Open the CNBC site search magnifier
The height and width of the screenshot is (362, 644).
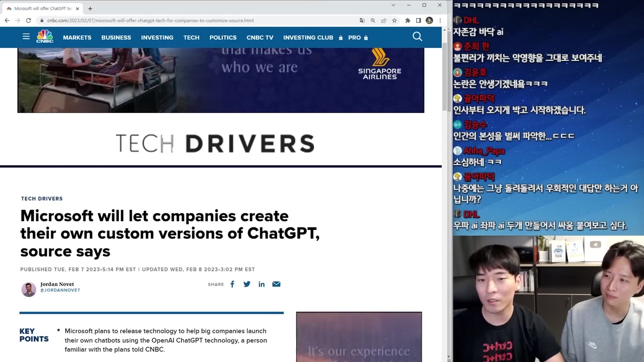417,37
